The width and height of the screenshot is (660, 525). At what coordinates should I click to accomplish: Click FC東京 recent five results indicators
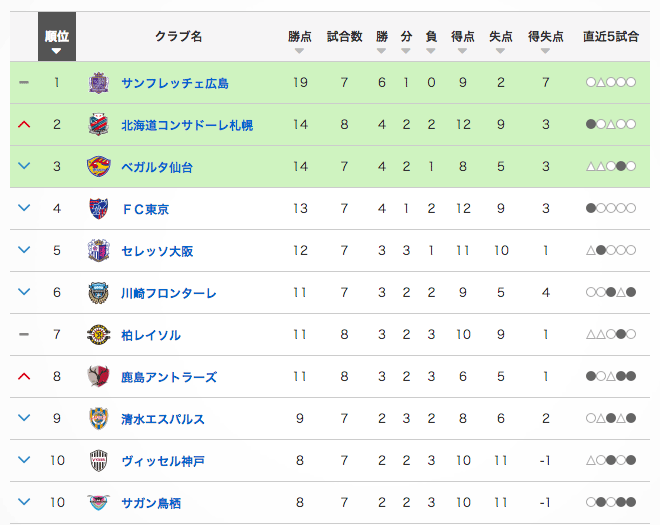(610, 209)
